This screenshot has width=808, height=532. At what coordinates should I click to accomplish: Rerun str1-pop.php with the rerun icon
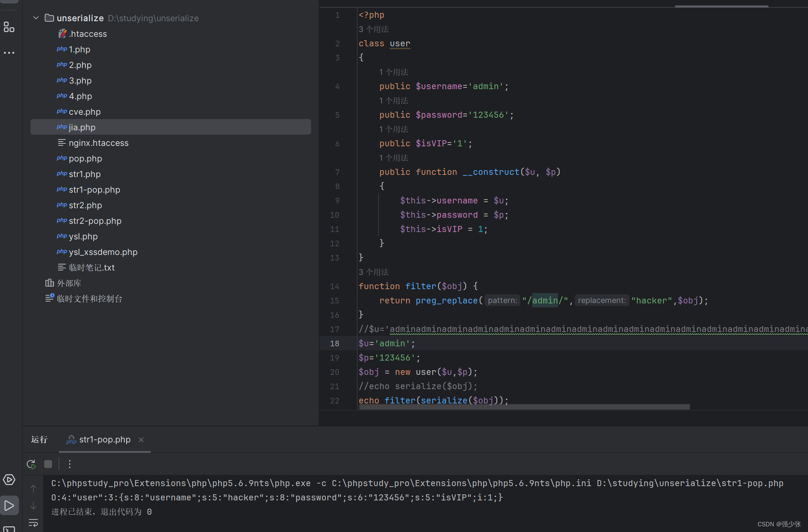[x=31, y=464]
